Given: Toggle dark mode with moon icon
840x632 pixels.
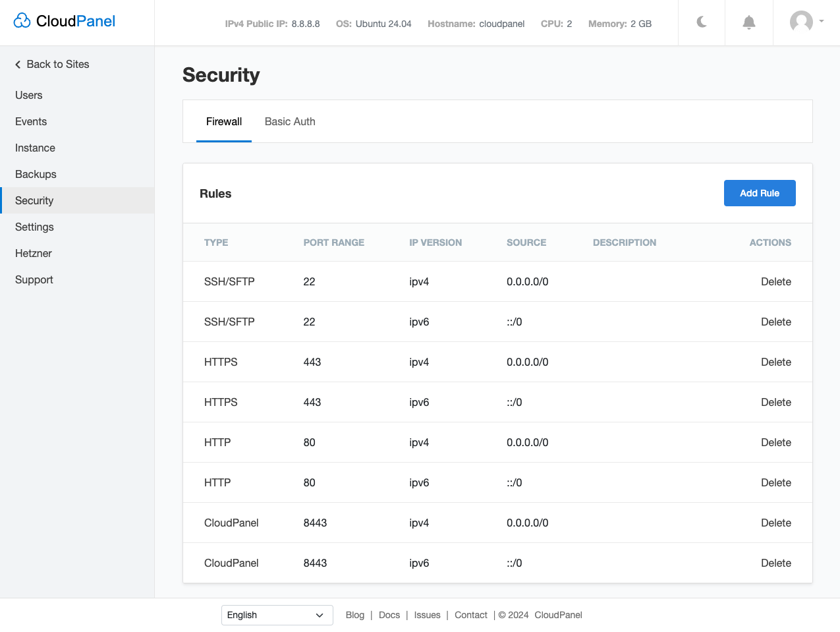Looking at the screenshot, I should pos(702,22).
